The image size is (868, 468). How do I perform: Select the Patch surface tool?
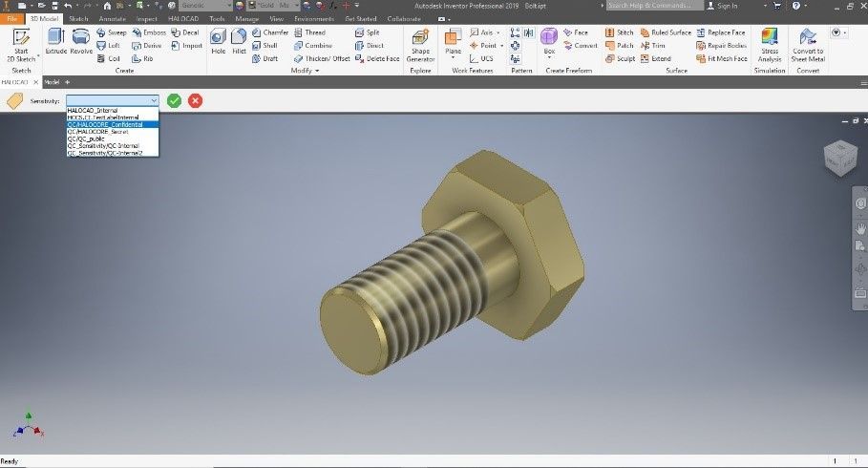point(620,46)
